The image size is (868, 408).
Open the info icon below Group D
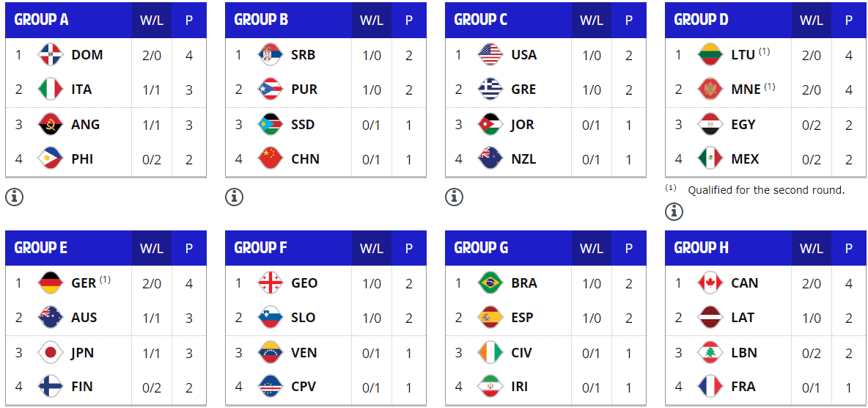(x=674, y=212)
